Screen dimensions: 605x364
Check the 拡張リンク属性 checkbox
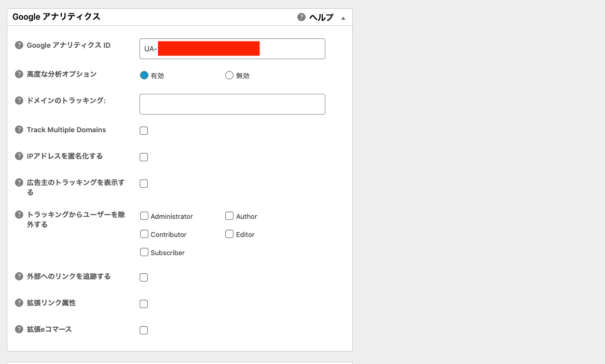coord(144,304)
